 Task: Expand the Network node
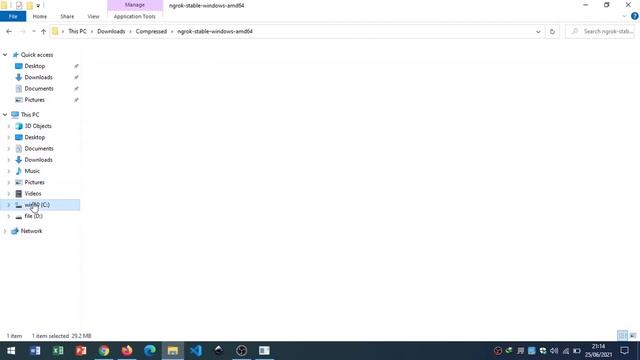coord(5,231)
